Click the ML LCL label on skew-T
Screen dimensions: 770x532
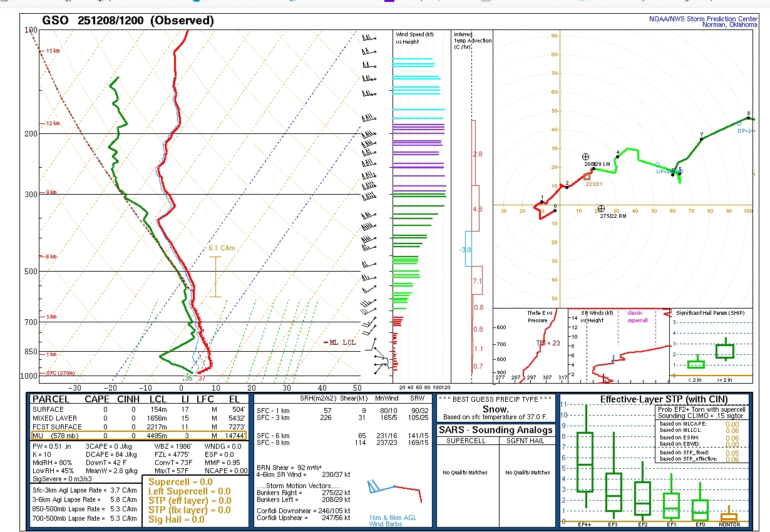342,342
